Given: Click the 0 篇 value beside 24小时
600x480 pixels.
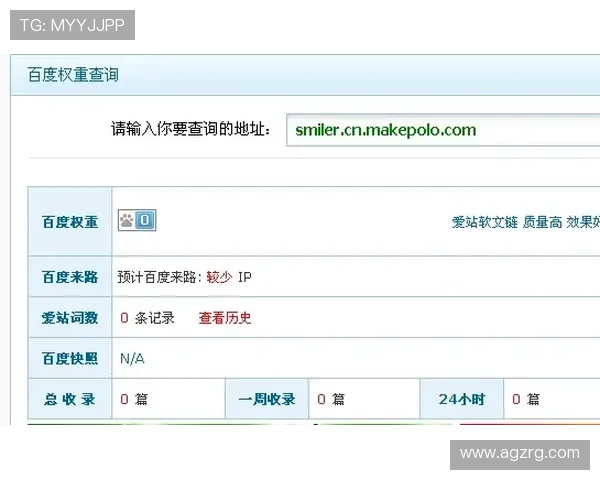Looking at the screenshot, I should pos(526,399).
